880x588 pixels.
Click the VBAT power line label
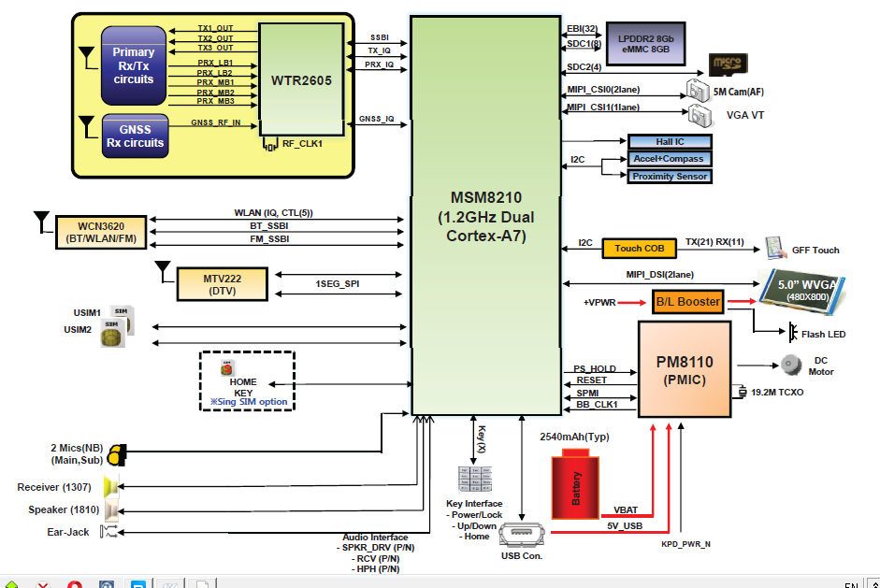pos(626,509)
